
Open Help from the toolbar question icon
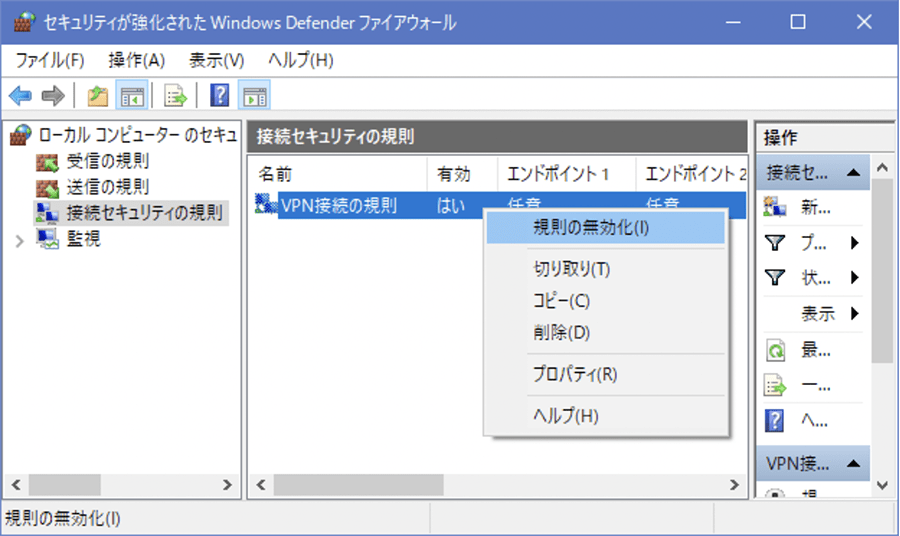tap(219, 95)
